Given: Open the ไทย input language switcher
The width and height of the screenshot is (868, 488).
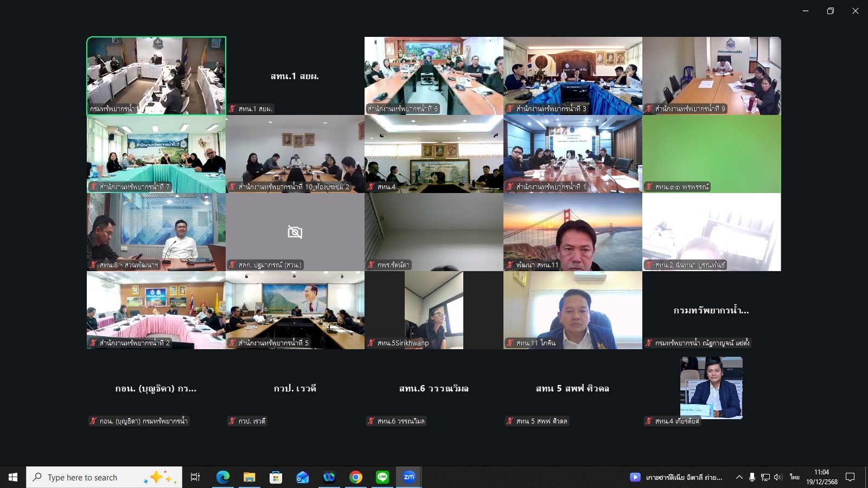Looking at the screenshot, I should [x=794, y=477].
